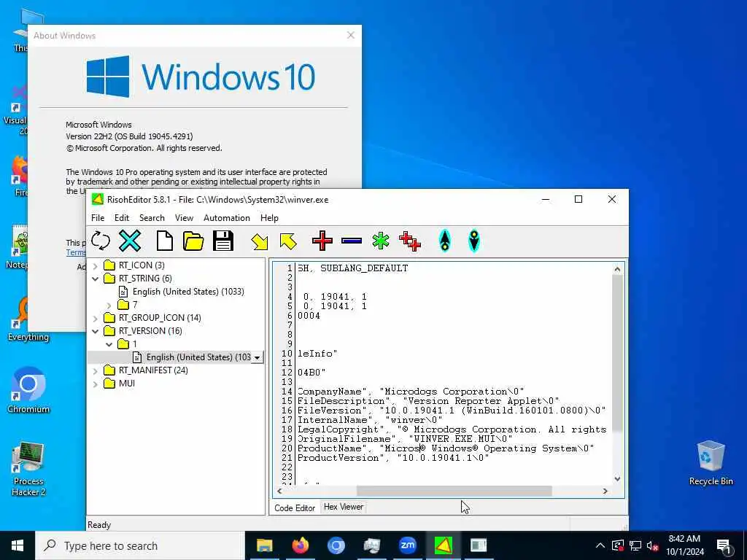Collapse the RT_STRING (6) node
The height and width of the screenshot is (560, 747).
[x=96, y=279]
